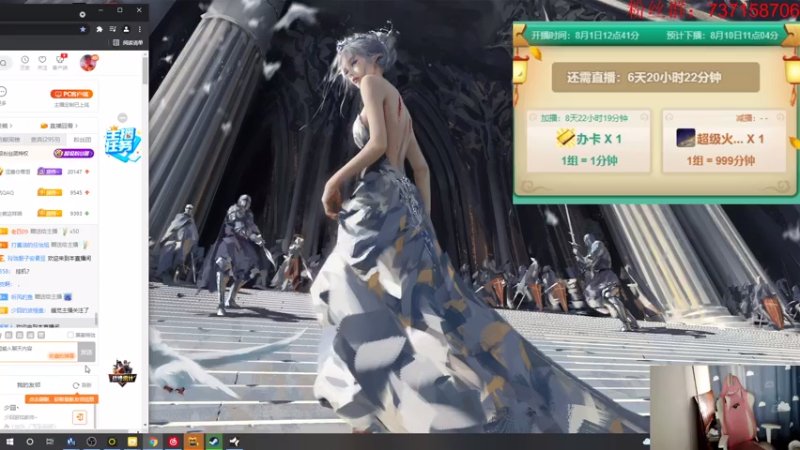Open the game event badge floating icon

coord(122,373)
